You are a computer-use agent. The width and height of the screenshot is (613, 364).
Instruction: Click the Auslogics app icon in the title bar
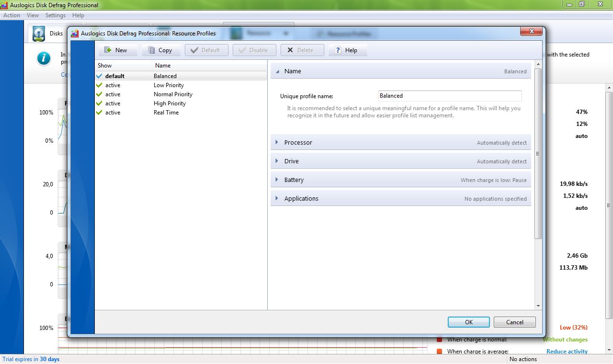coord(4,5)
